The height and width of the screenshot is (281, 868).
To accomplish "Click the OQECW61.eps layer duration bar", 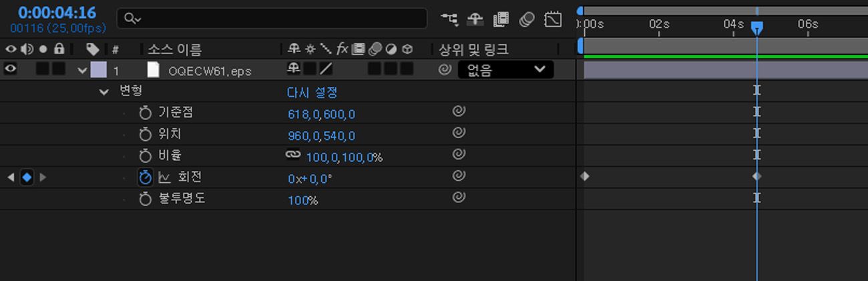I will coord(726,70).
